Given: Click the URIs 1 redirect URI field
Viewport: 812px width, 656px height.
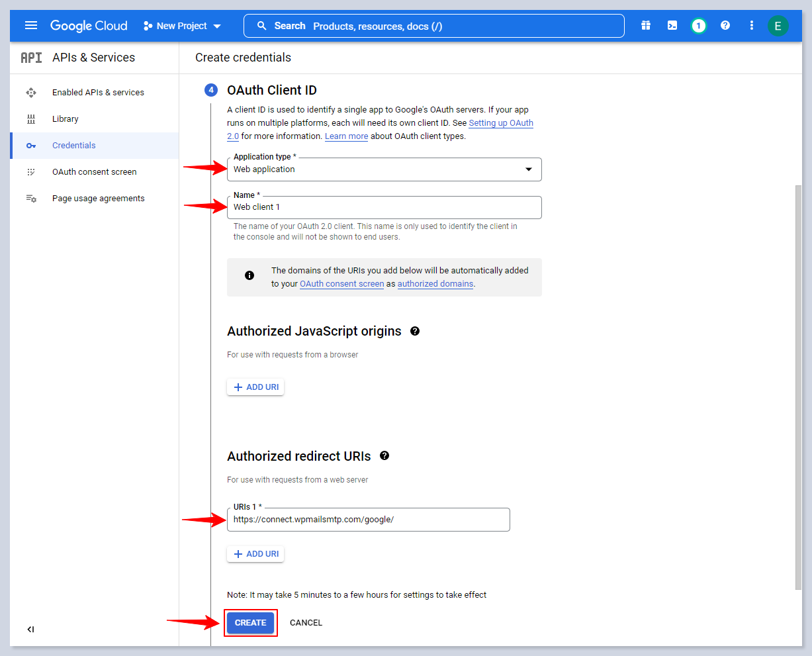Looking at the screenshot, I should click(369, 520).
